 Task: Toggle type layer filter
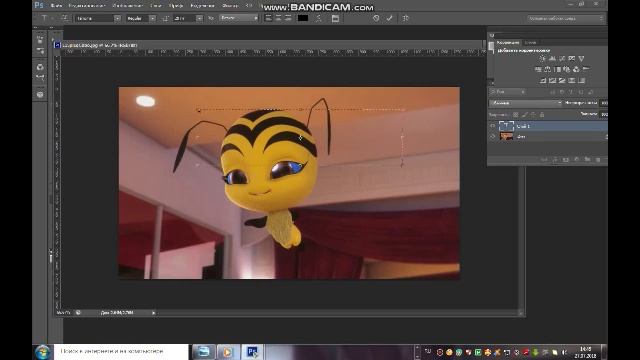(x=571, y=92)
